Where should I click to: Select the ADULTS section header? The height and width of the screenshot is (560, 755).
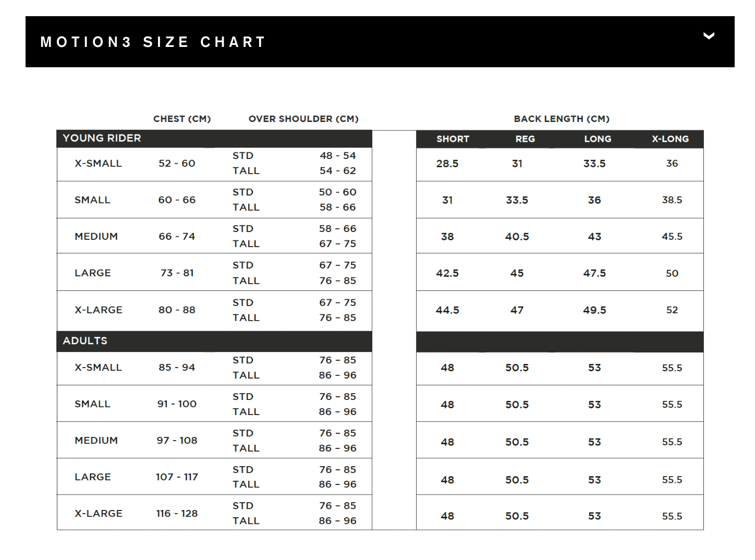[85, 340]
